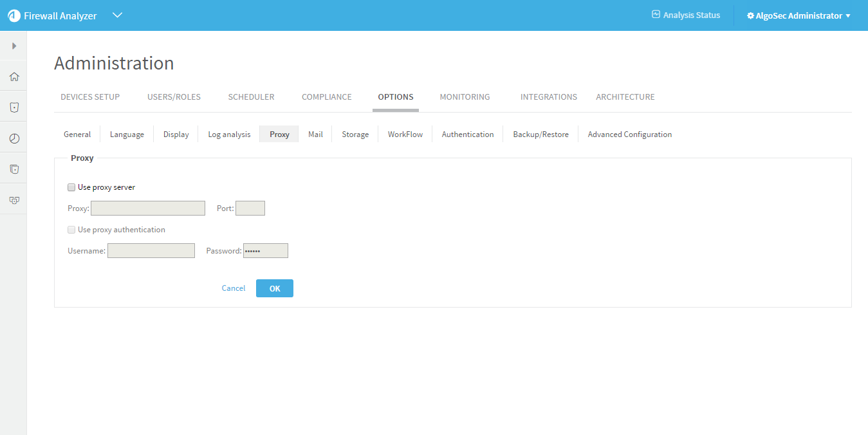Switch to the Monitoring tab
This screenshot has height=435, width=868.
tap(465, 97)
